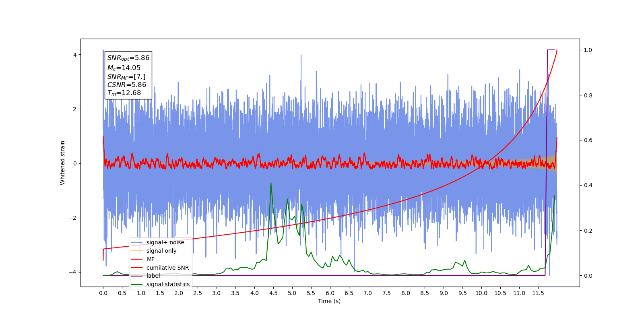Click the 5.0 tick on time axis
Screen dimensions: 644x322
pyautogui.click(x=292, y=293)
